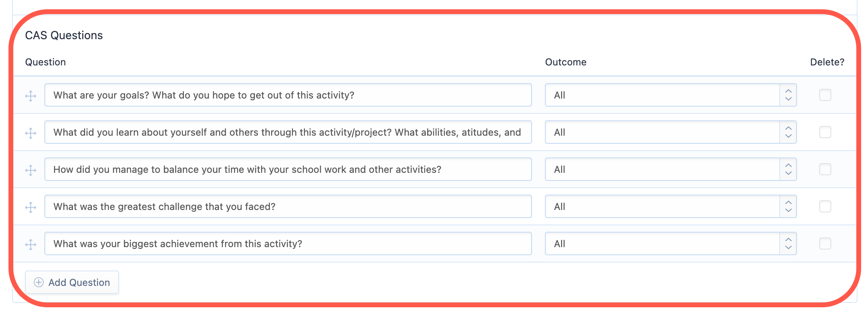
Task: Click the Add Question button
Action: click(72, 282)
